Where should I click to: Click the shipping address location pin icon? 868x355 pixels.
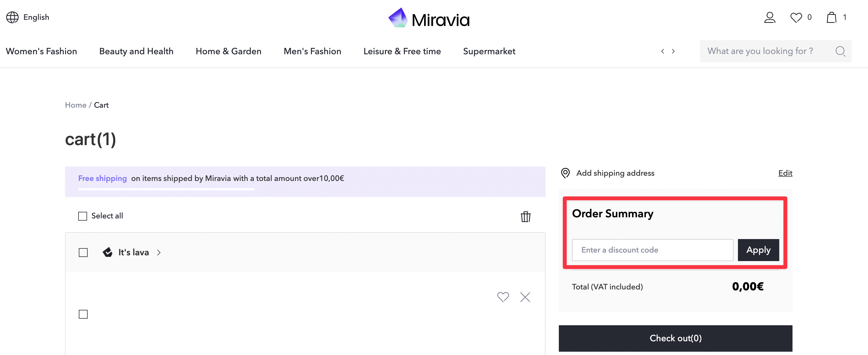pos(565,173)
